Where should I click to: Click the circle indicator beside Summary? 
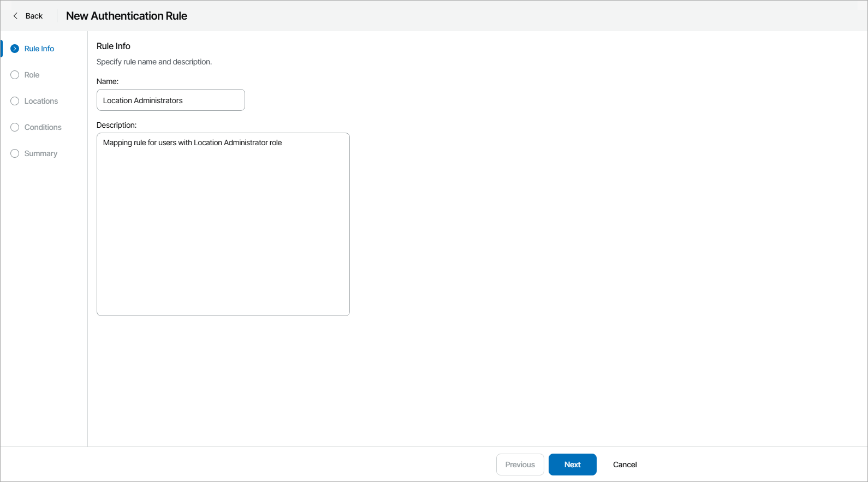pyautogui.click(x=15, y=153)
